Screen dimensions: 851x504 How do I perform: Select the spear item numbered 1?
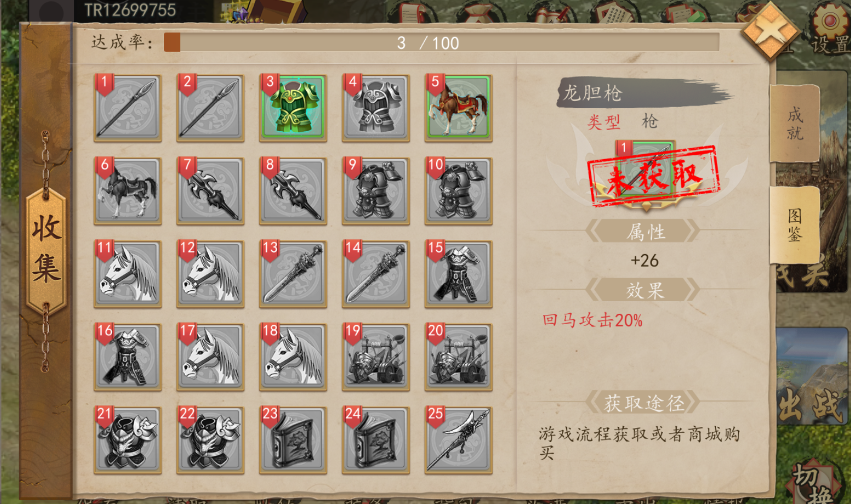point(127,108)
